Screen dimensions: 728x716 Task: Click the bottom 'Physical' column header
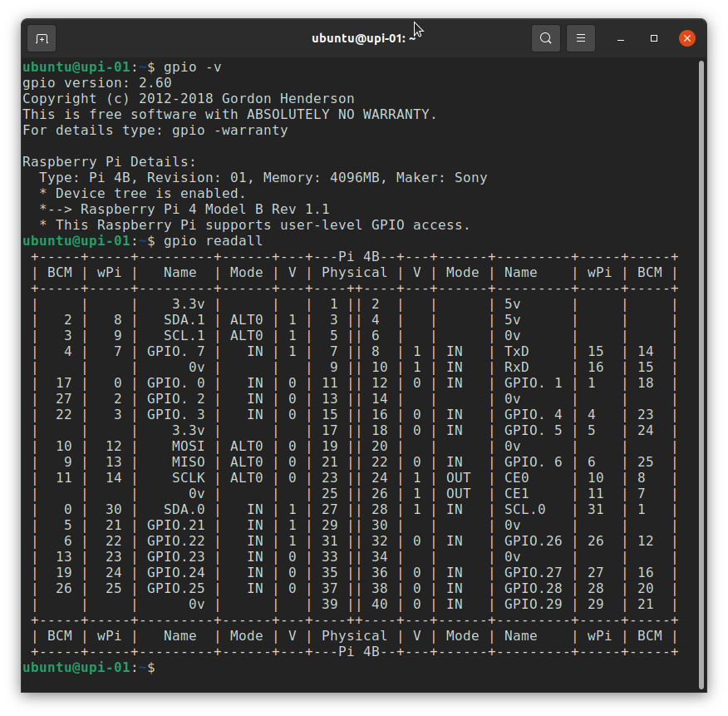click(x=354, y=636)
